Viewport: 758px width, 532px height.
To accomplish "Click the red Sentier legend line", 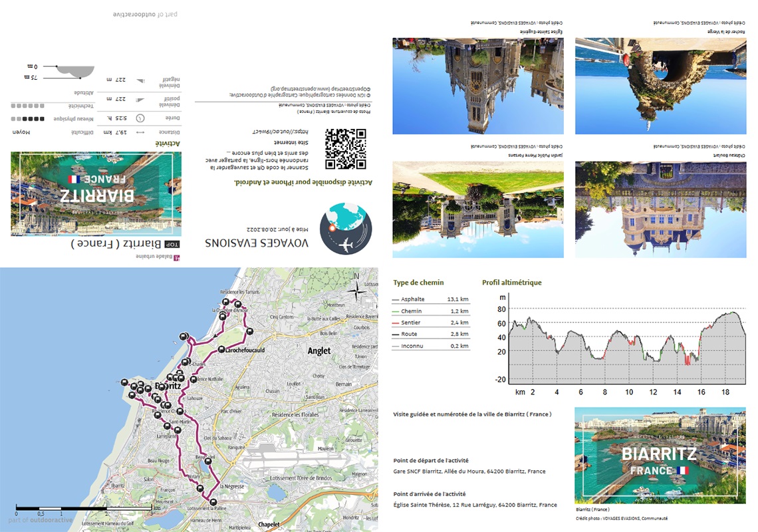I will click(396, 323).
